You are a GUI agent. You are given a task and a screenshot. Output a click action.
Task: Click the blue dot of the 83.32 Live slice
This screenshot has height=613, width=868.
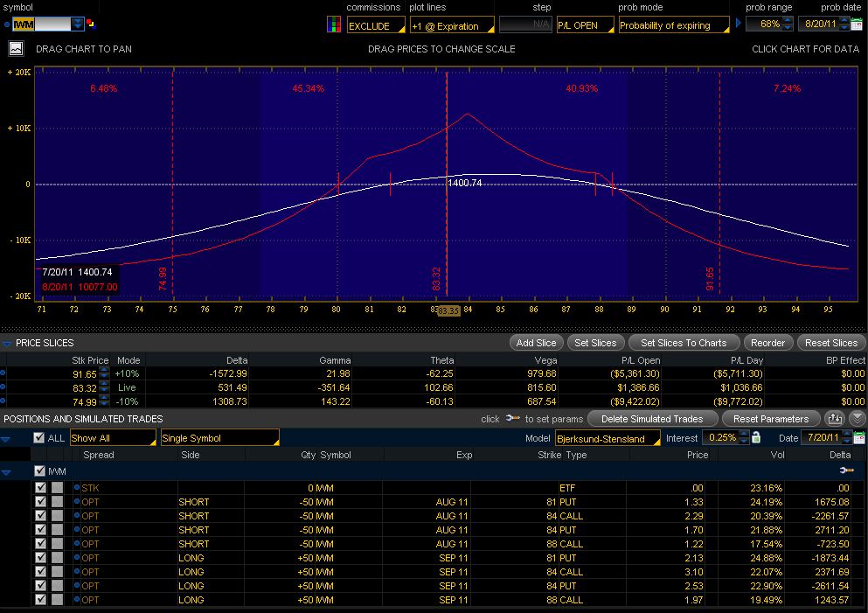[3, 387]
